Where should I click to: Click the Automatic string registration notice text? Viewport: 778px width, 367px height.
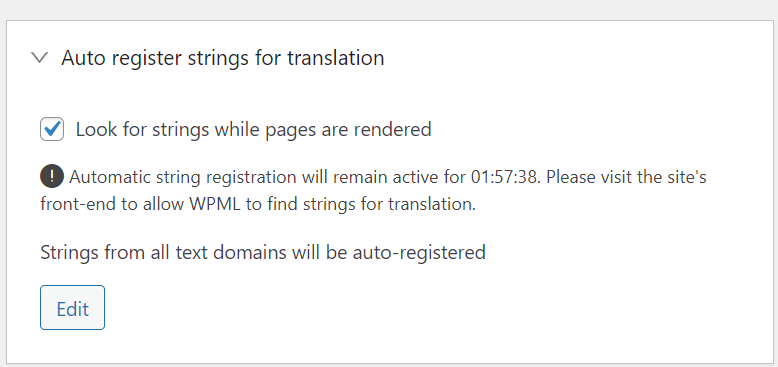[373, 191]
